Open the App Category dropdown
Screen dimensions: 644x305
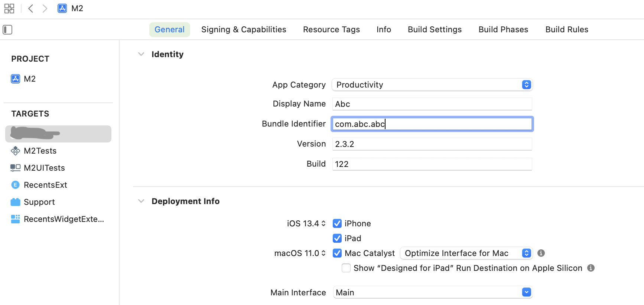click(x=432, y=85)
